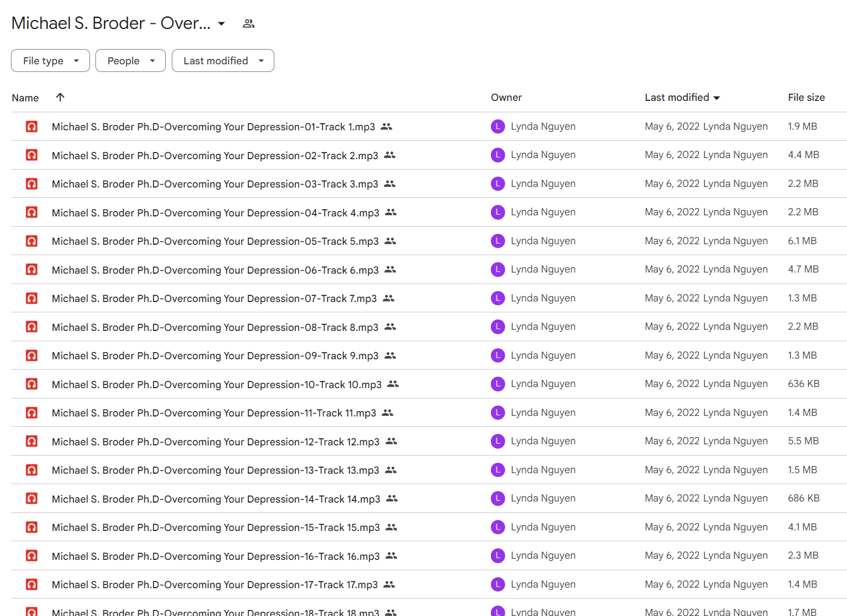
Task: Click the shared icon next to Track 17.mp3
Action: 389,584
